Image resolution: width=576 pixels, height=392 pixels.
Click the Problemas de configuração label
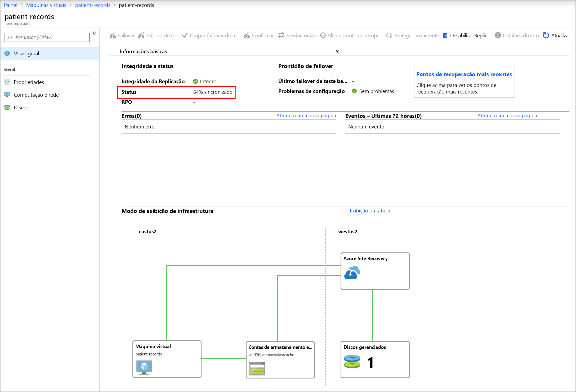pyautogui.click(x=311, y=91)
